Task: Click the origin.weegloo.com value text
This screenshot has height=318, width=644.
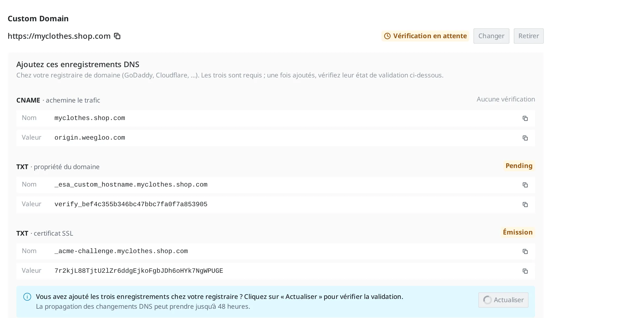Action: pyautogui.click(x=90, y=138)
